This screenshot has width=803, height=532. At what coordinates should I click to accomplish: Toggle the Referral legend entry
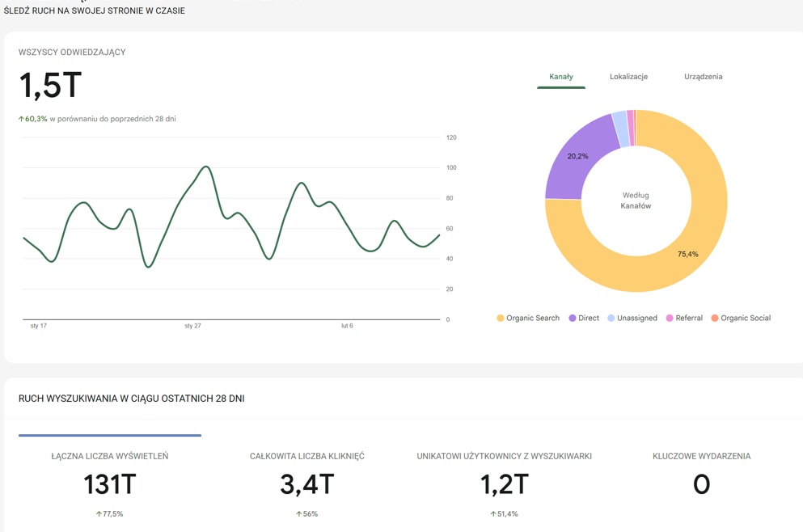pos(683,319)
